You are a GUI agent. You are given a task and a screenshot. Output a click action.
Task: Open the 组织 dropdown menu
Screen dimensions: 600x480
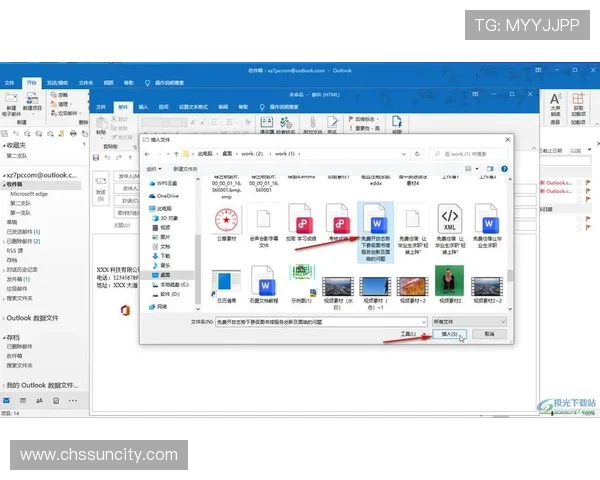152,169
